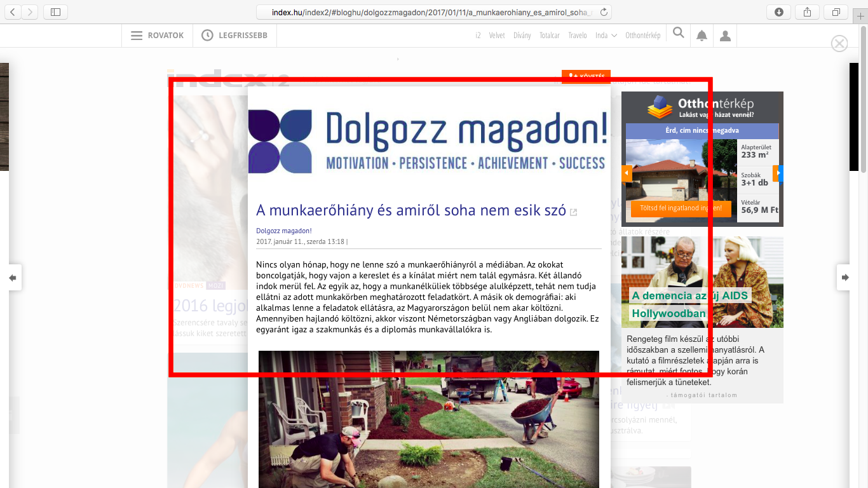868x488 pixels.
Task: Go forward with Safari's forward arrow
Action: (30, 11)
